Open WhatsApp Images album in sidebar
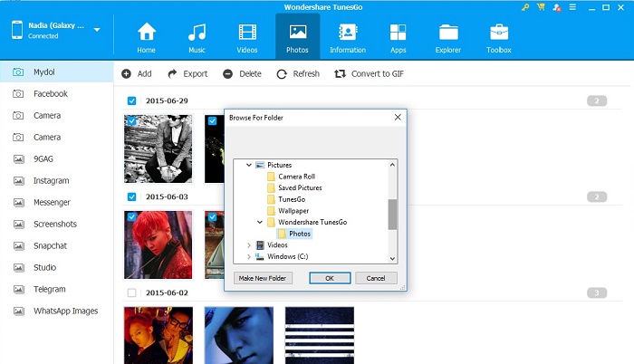 tap(65, 311)
